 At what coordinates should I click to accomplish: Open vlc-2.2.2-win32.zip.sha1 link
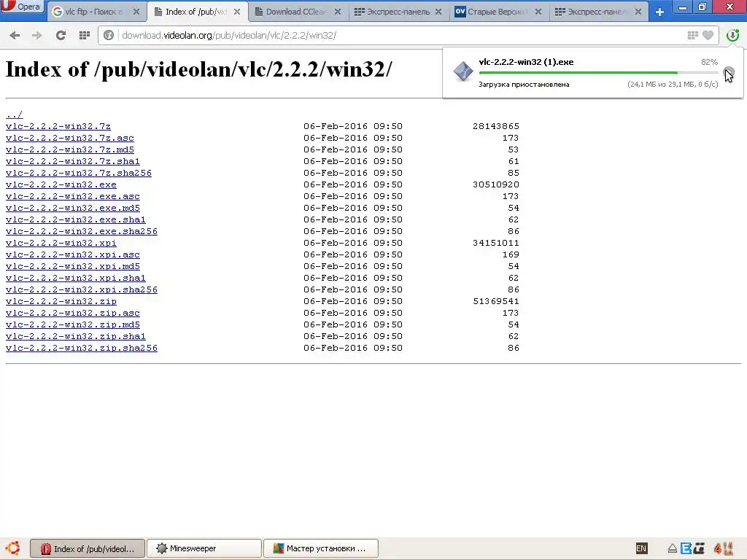[x=76, y=336]
